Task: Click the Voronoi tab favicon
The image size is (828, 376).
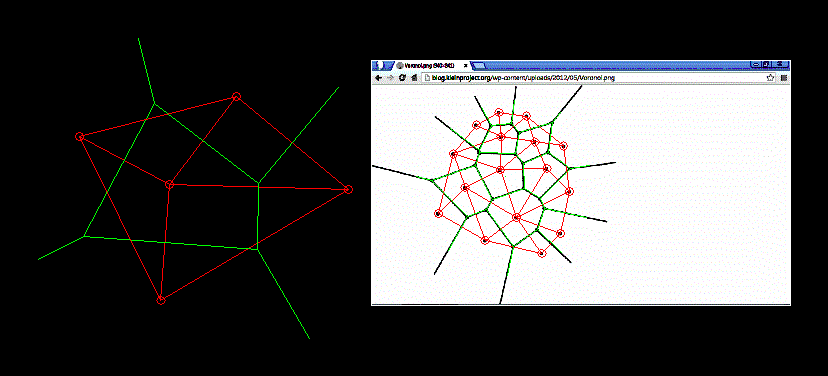Action: pos(400,65)
